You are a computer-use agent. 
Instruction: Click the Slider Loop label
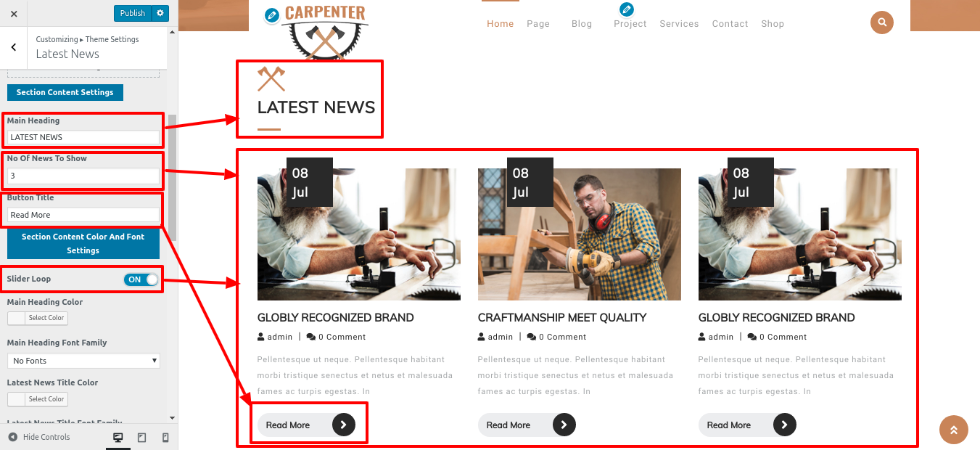click(x=29, y=279)
